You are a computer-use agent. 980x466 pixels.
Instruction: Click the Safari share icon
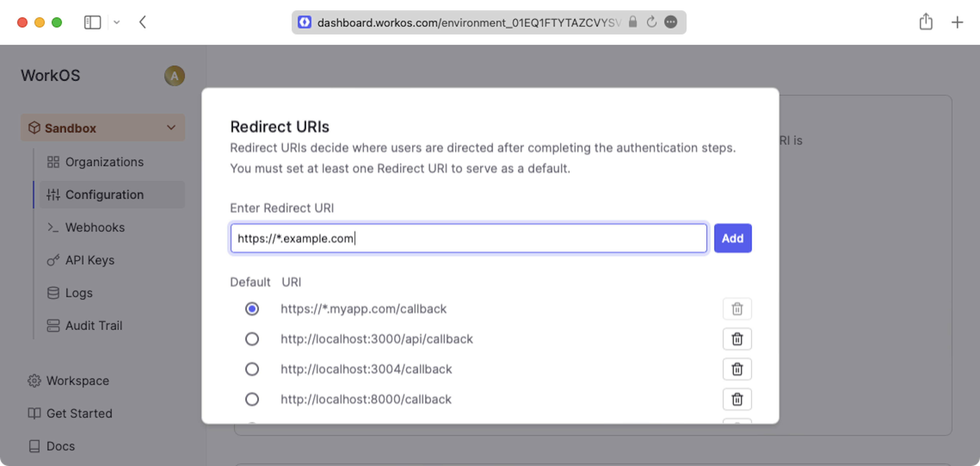pos(926,22)
